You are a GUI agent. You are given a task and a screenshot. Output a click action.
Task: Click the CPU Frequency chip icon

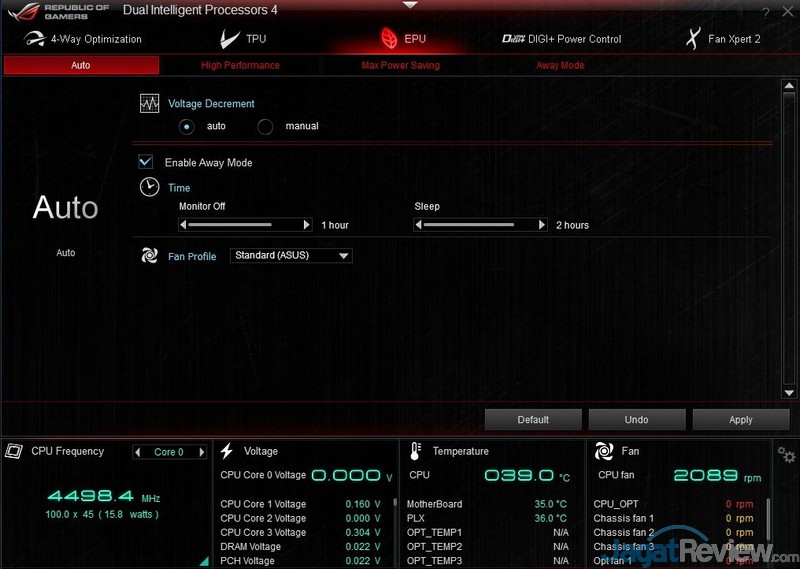click(x=14, y=451)
